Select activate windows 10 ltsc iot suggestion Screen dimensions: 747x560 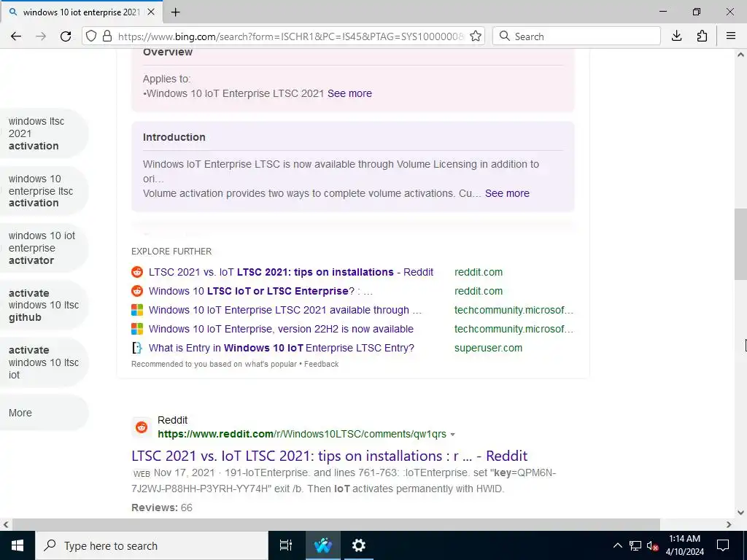[43, 362]
